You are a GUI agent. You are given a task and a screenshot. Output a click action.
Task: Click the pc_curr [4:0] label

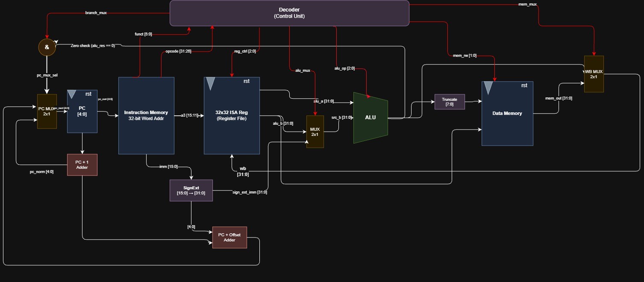coord(105,99)
